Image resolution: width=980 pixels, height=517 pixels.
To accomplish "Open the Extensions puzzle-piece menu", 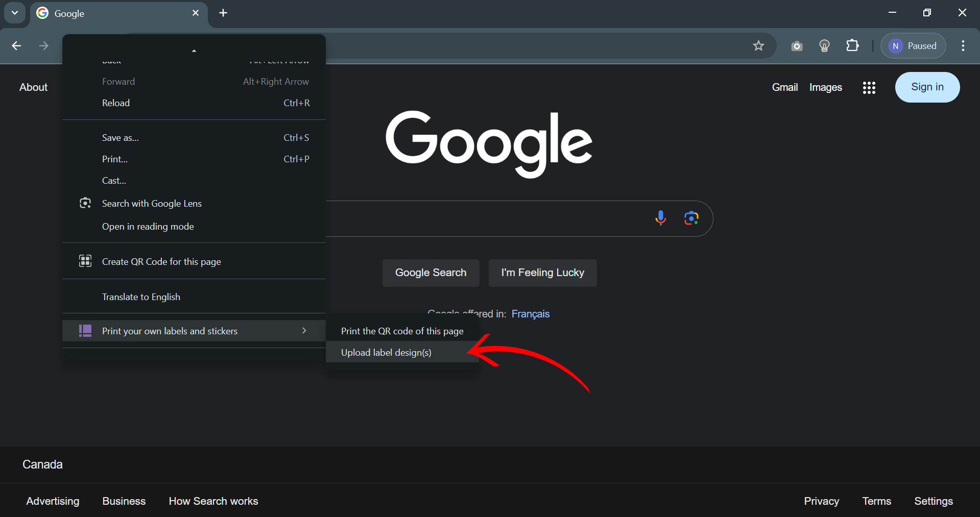I will [852, 46].
